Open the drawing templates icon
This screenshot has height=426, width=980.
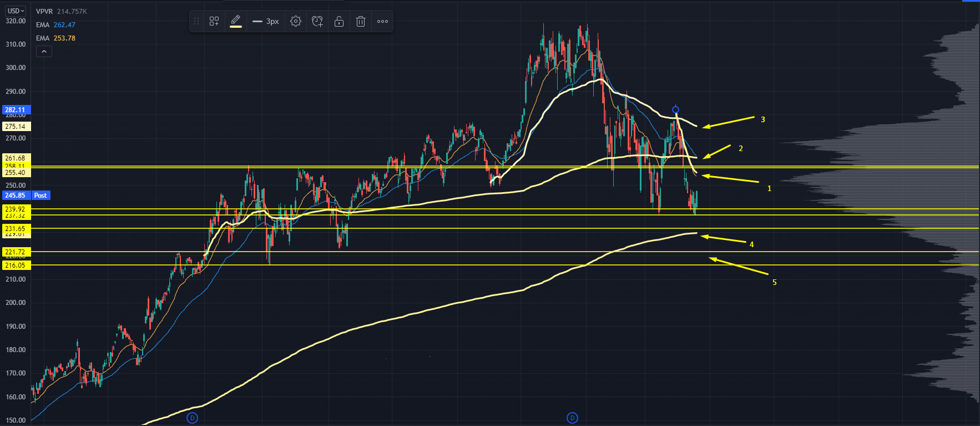214,22
